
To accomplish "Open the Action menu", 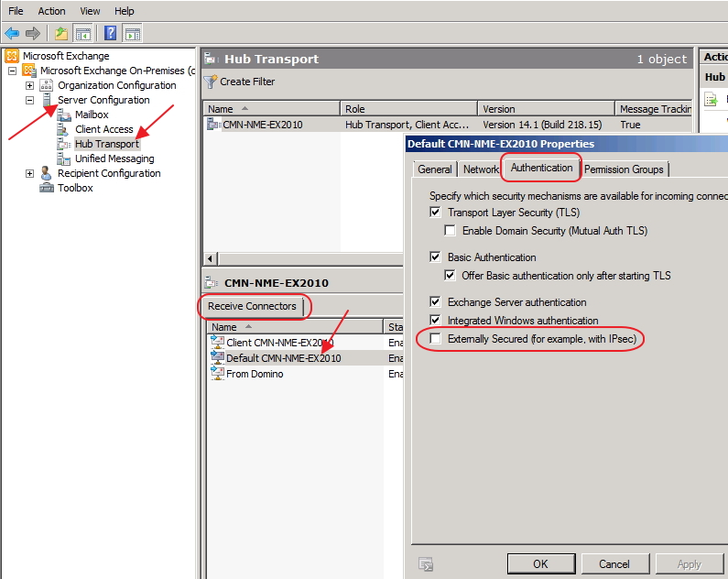I will (51, 11).
